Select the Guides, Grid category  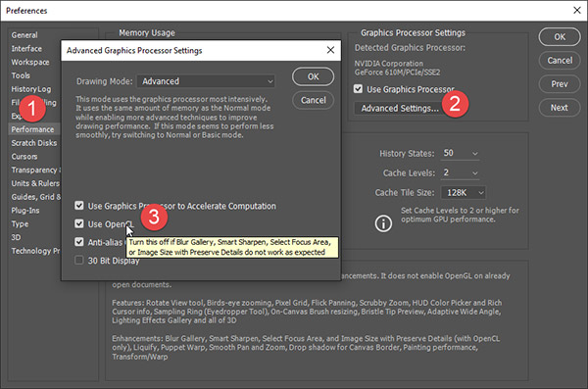35,197
